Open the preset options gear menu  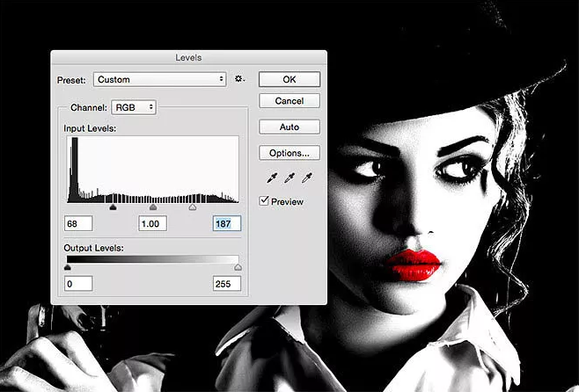coord(238,80)
